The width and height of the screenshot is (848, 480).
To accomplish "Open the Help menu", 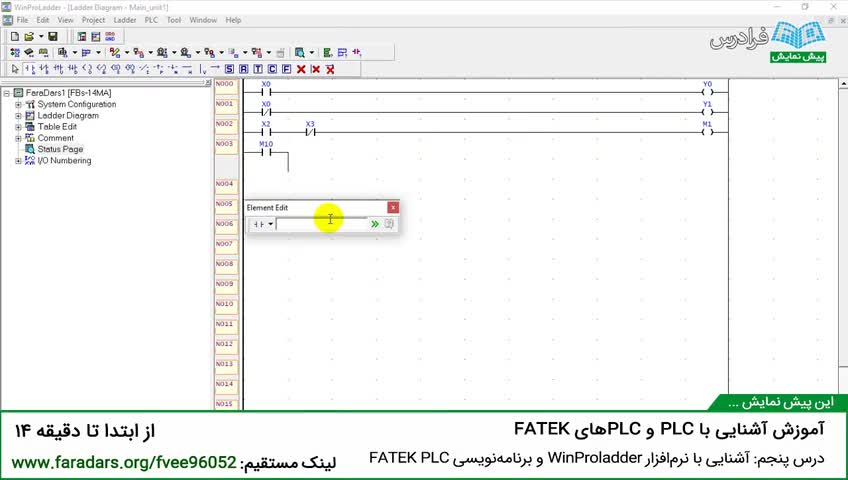I will point(233,20).
